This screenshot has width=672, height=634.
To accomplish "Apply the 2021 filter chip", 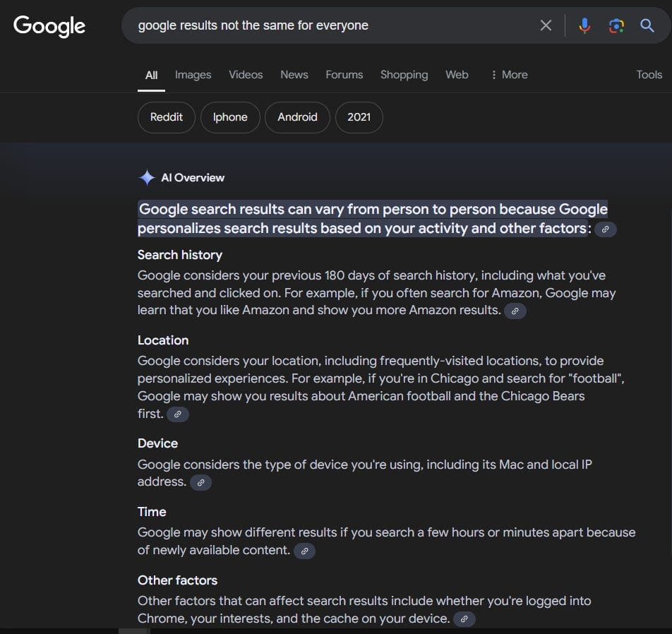I will 359,117.
